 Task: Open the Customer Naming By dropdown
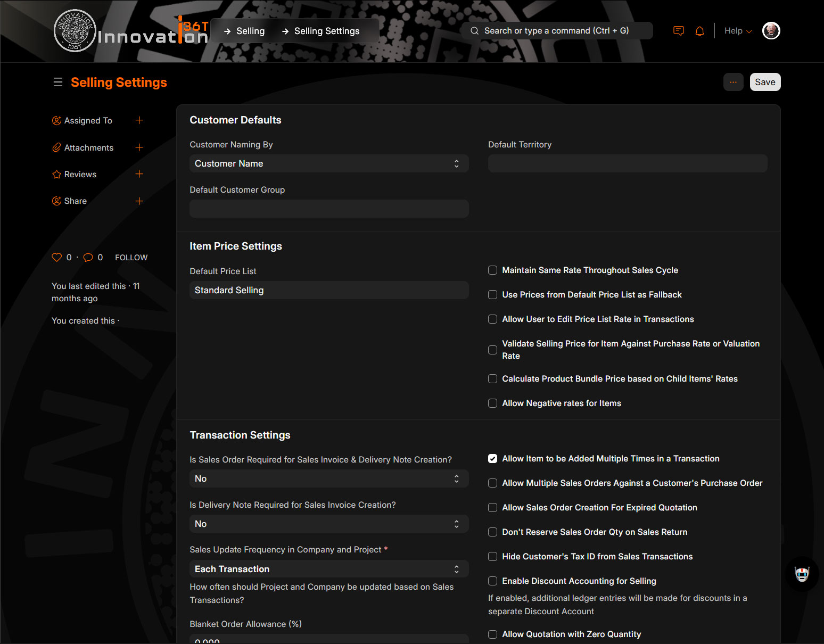[x=328, y=163]
